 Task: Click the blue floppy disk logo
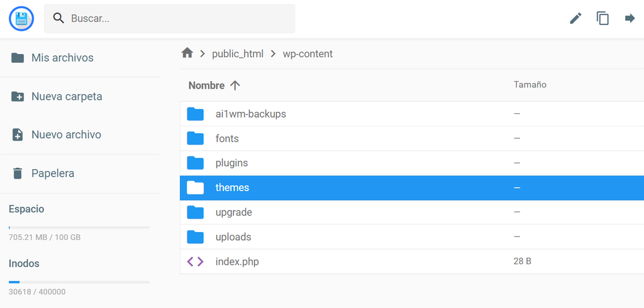[21, 18]
